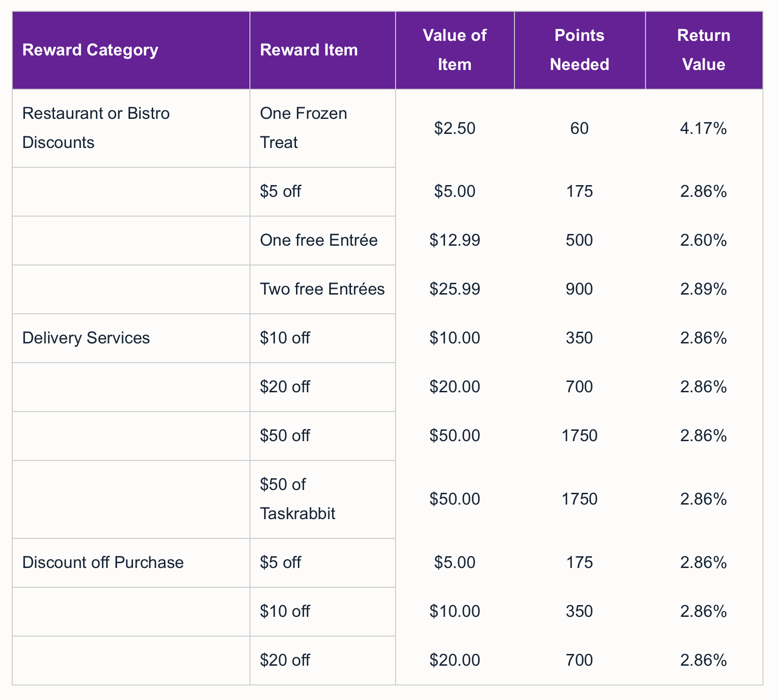
Task: Click the Return Value column header
Action: click(703, 50)
